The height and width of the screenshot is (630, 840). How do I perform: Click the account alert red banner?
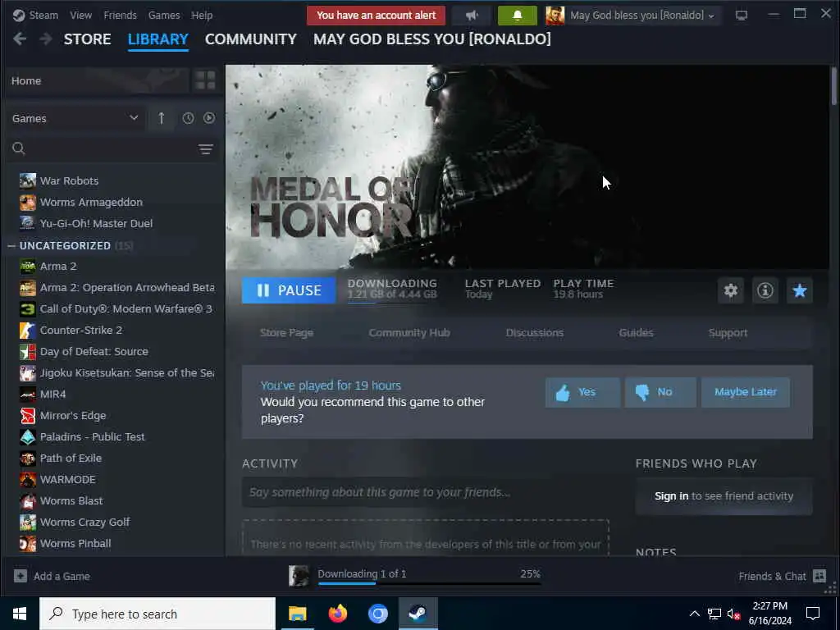376,16
